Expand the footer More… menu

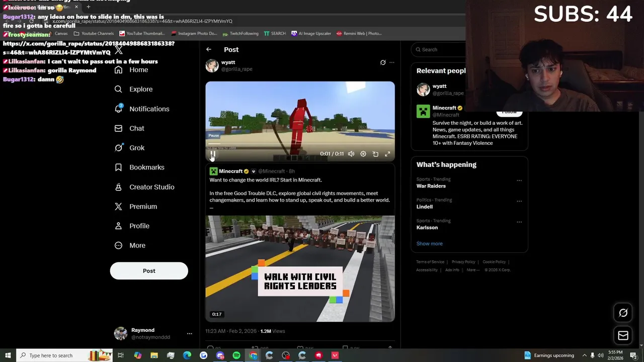coord(473,270)
